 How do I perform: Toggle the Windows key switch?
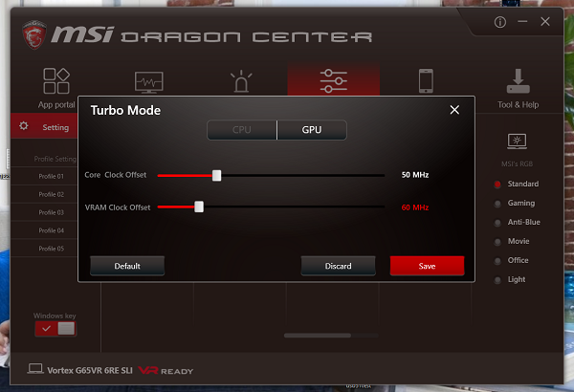[55, 329]
